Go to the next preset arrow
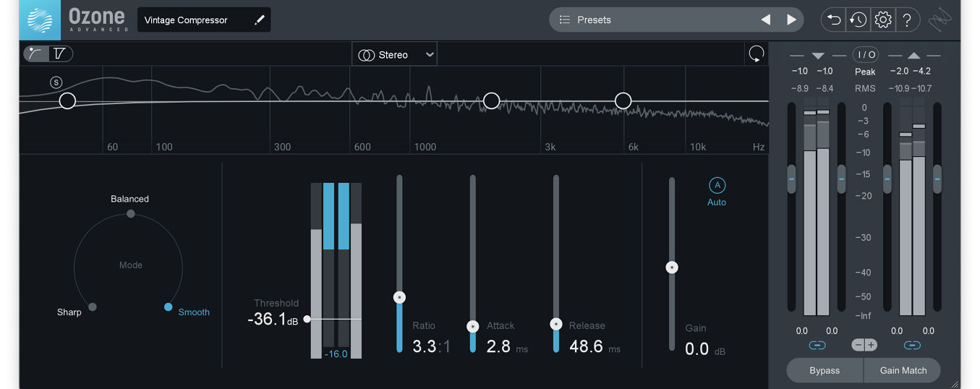The height and width of the screenshot is (389, 980). pyautogui.click(x=791, y=20)
